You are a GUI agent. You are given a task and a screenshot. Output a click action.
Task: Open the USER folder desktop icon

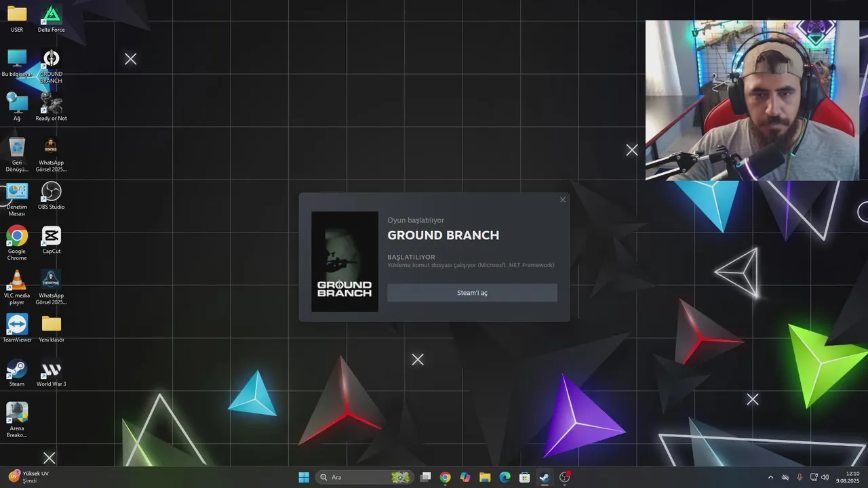17,19
